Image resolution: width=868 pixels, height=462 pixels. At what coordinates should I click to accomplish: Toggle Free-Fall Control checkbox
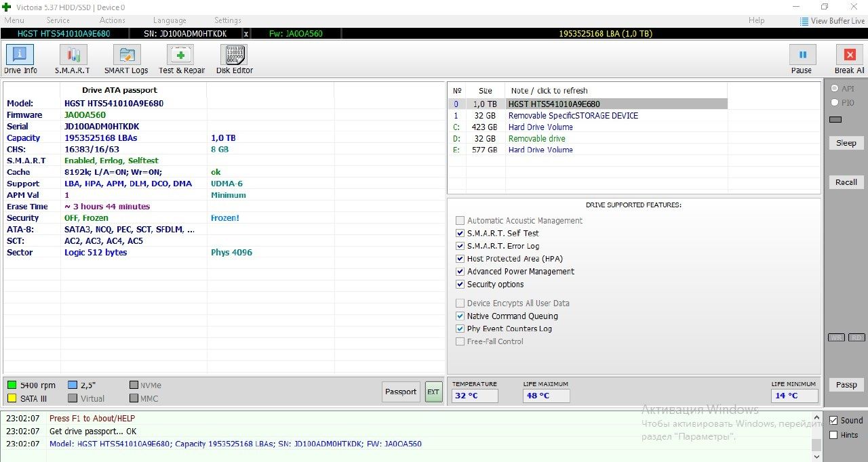tap(460, 341)
